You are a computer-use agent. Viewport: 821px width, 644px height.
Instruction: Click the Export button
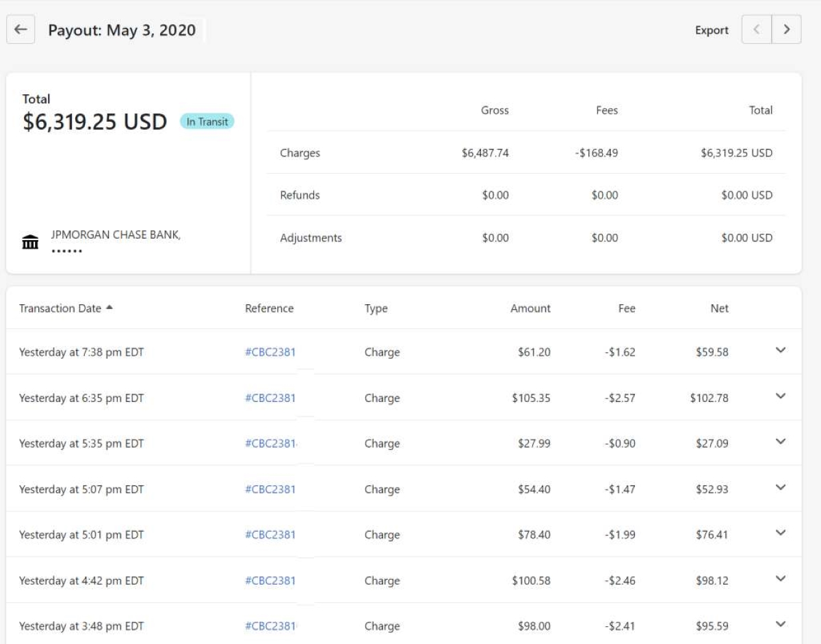[x=712, y=30]
